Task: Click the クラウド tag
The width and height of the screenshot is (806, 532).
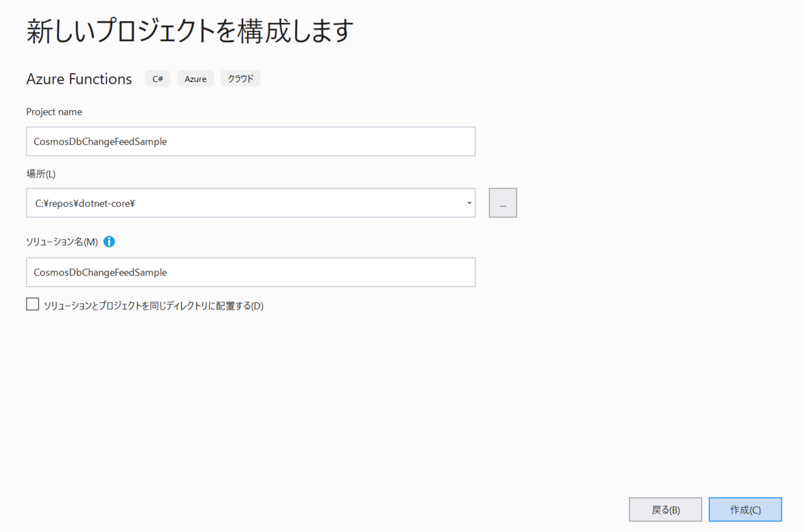Action: pos(240,79)
